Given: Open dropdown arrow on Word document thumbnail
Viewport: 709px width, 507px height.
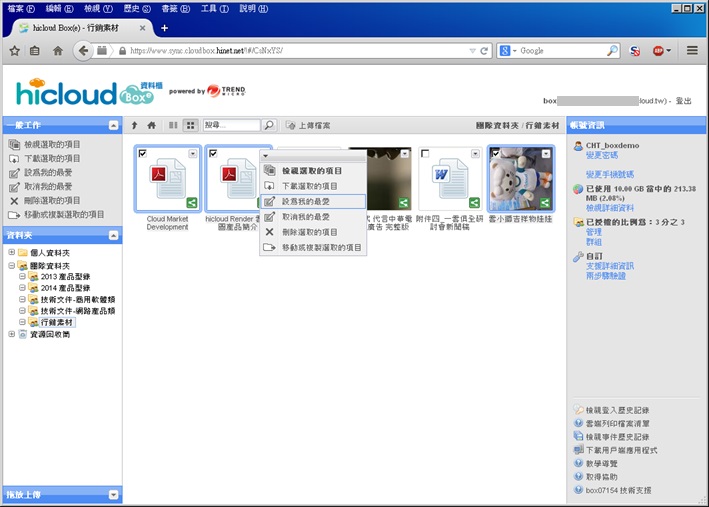Looking at the screenshot, I should pyautogui.click(x=475, y=154).
